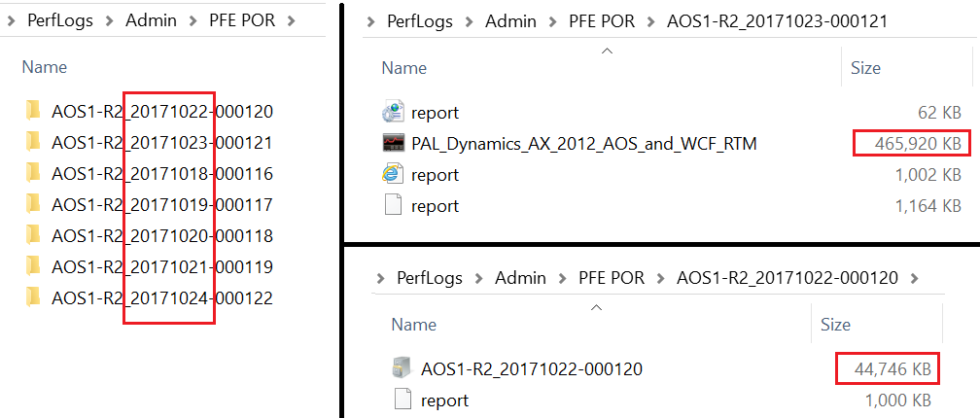
Task: Go to PFE POR in left window breadcrumb
Action: coord(242,20)
